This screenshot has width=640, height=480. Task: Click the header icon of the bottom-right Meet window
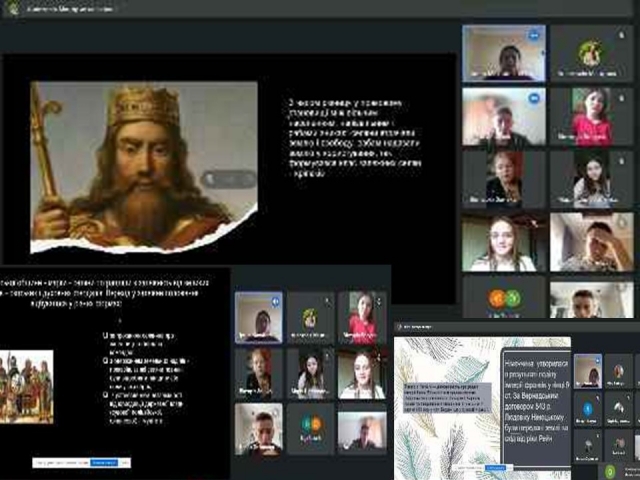400,327
